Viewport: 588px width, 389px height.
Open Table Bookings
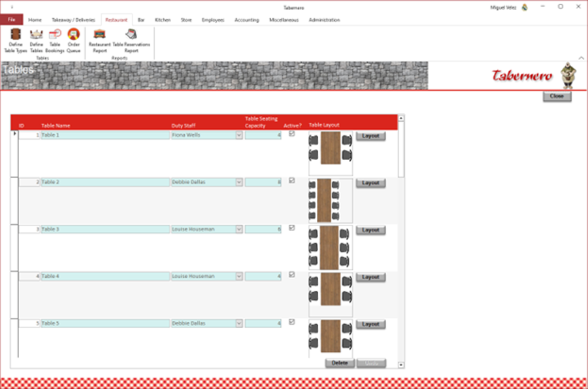click(55, 41)
